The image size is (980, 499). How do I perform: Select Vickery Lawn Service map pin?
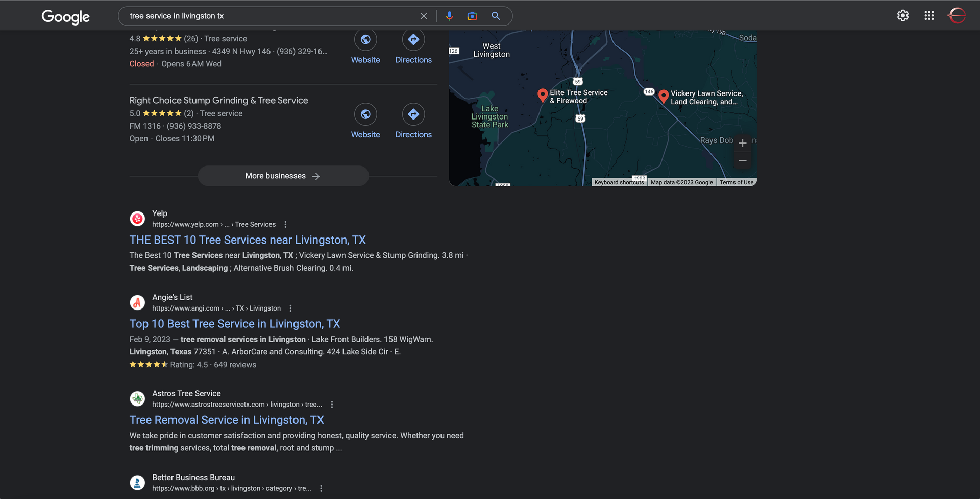click(664, 97)
